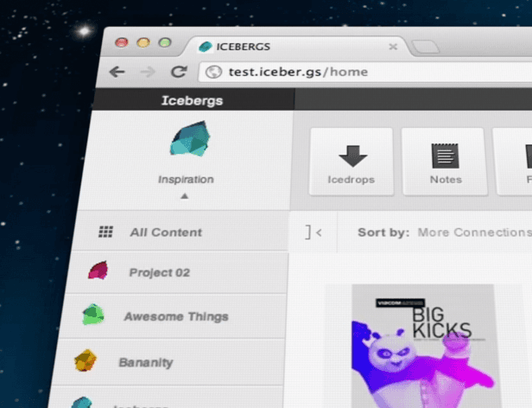Reload the page with the refresh icon

tap(179, 72)
